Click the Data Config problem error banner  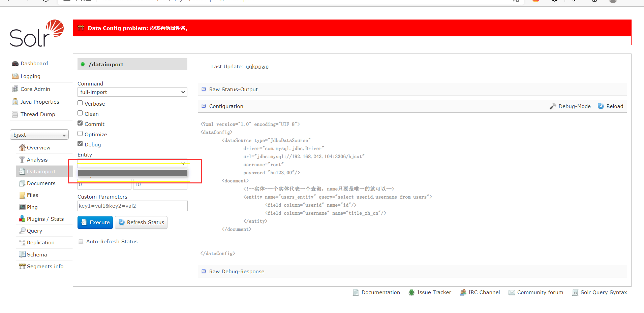[x=352, y=28]
